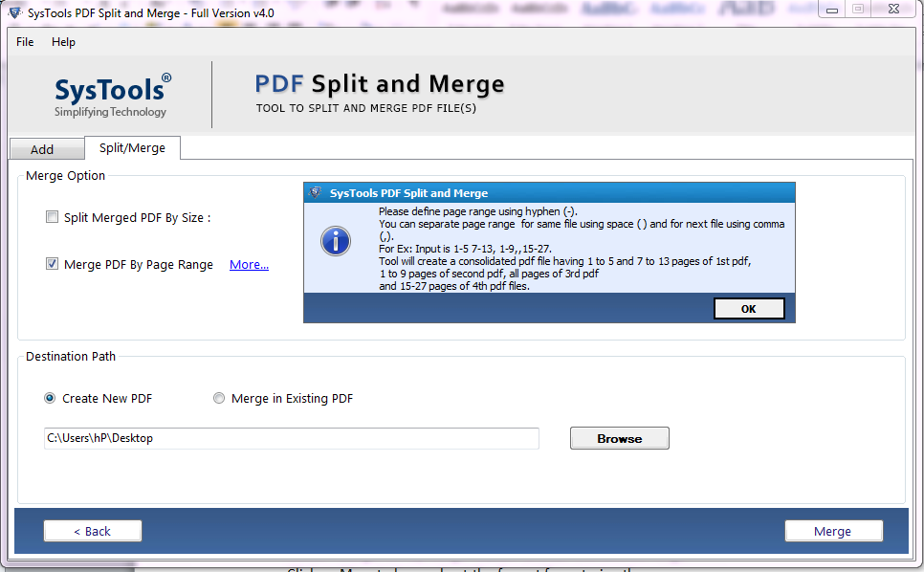Select Create New PDF option
This screenshot has height=572, width=924.
click(x=50, y=398)
